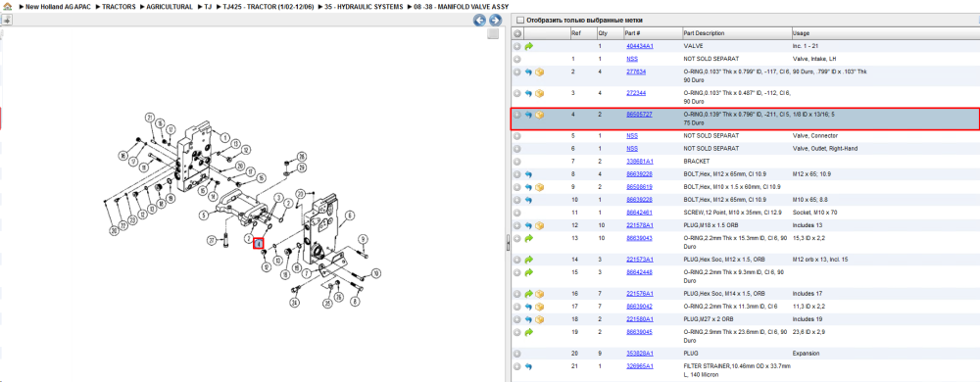Screen dimensions: 980x382
Task: Click the add-all plus icon in table header
Action: point(517,33)
